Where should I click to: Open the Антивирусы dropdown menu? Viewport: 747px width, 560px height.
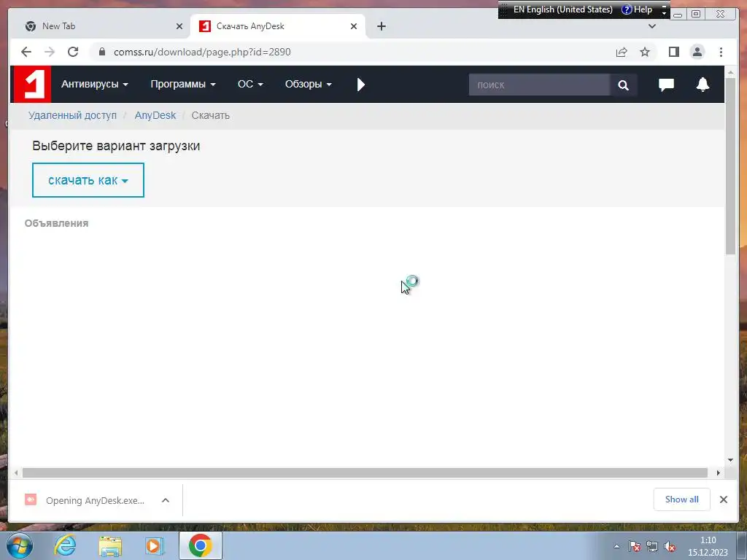[94, 85]
